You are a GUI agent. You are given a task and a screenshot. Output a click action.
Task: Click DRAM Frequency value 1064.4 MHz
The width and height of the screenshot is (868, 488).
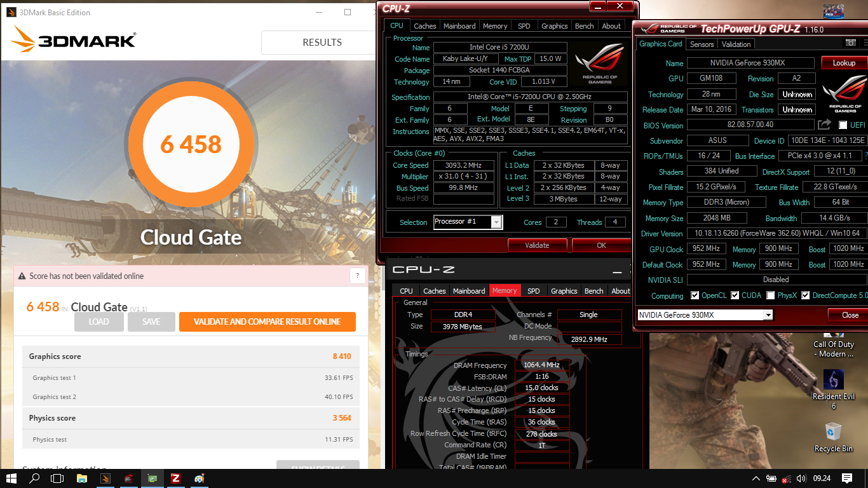point(541,365)
